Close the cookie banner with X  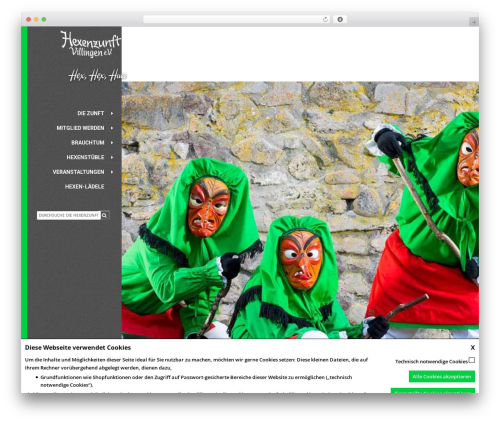[x=473, y=347]
